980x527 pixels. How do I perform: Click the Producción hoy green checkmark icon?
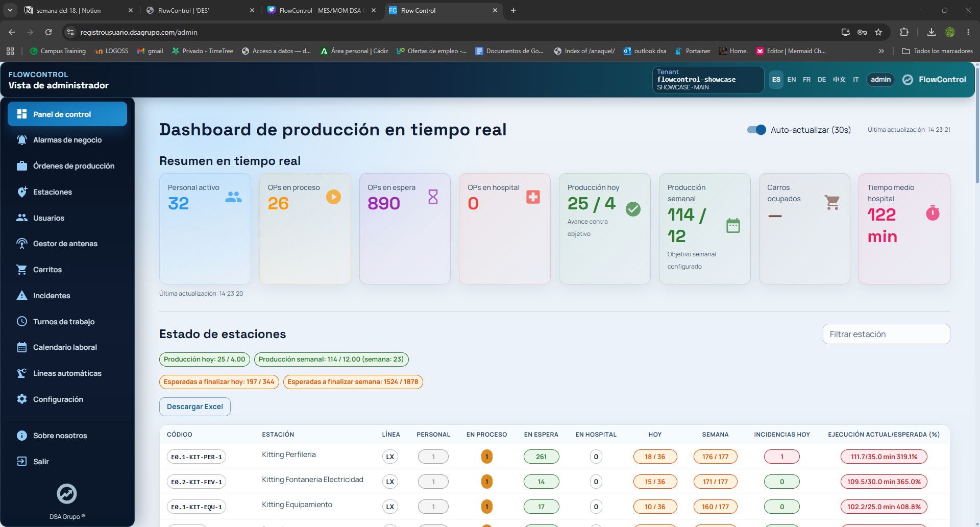tap(633, 209)
